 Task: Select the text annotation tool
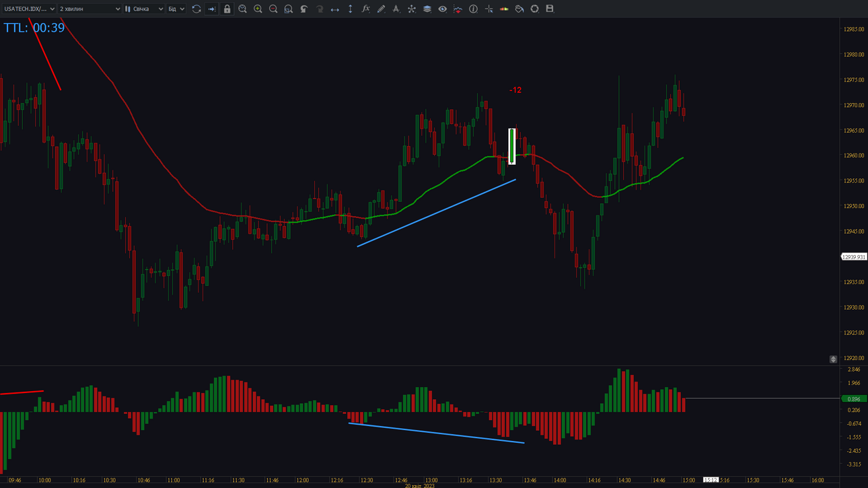[396, 9]
